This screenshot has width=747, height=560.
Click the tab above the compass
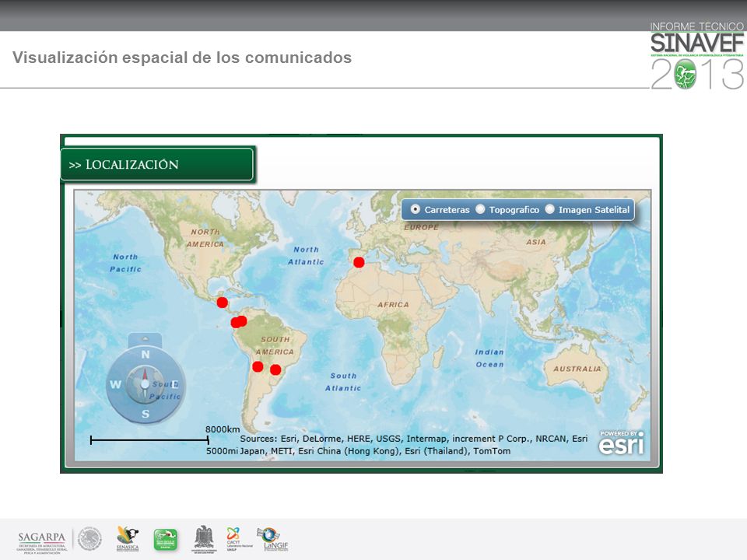click(x=146, y=340)
